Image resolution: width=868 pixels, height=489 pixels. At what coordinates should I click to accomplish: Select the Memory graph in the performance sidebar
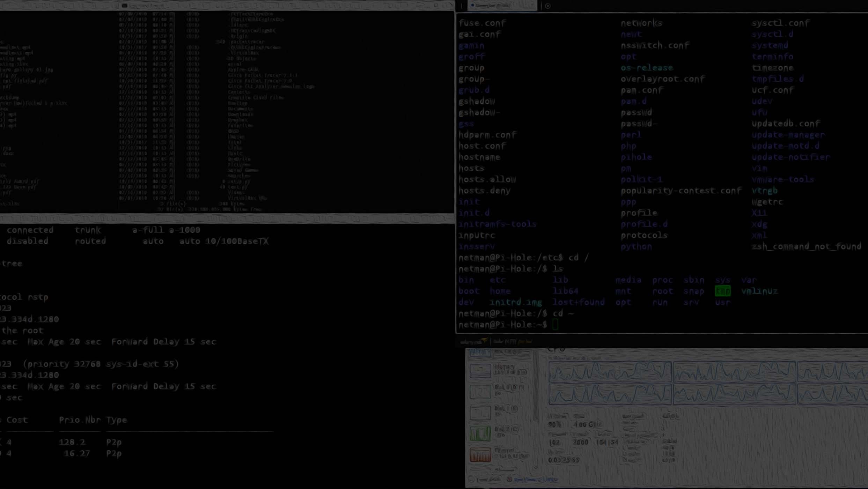tap(480, 371)
